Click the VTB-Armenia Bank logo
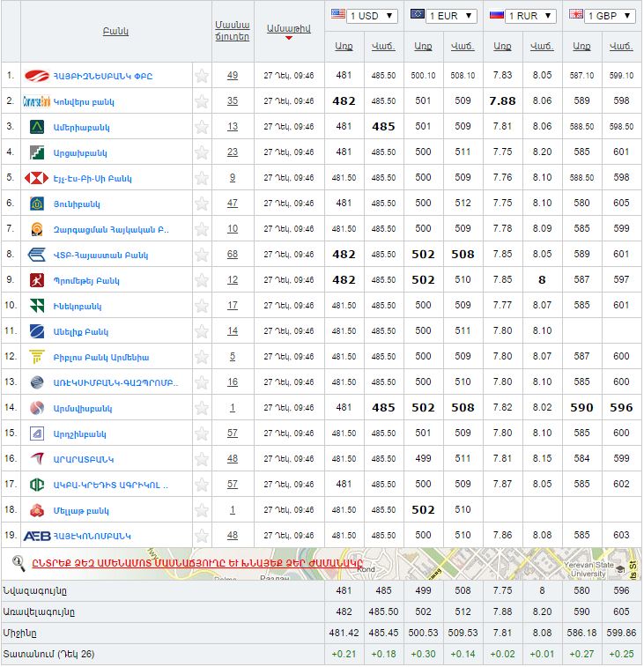Screen dimensions: 644x667 tap(37, 255)
